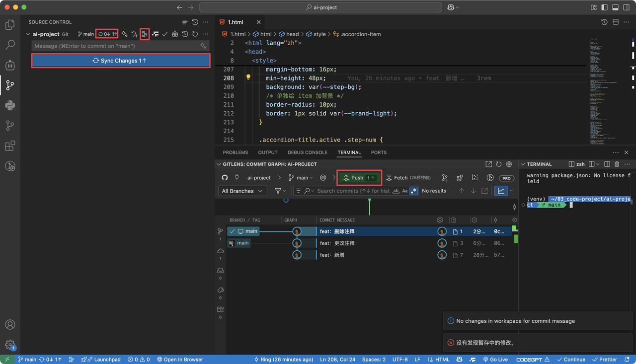
Task: Refresh the Commit Graph panel
Action: 499,164
